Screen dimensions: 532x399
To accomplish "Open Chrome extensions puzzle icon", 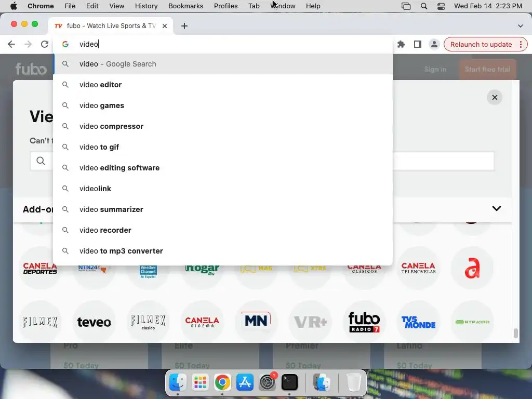I will pos(401,44).
